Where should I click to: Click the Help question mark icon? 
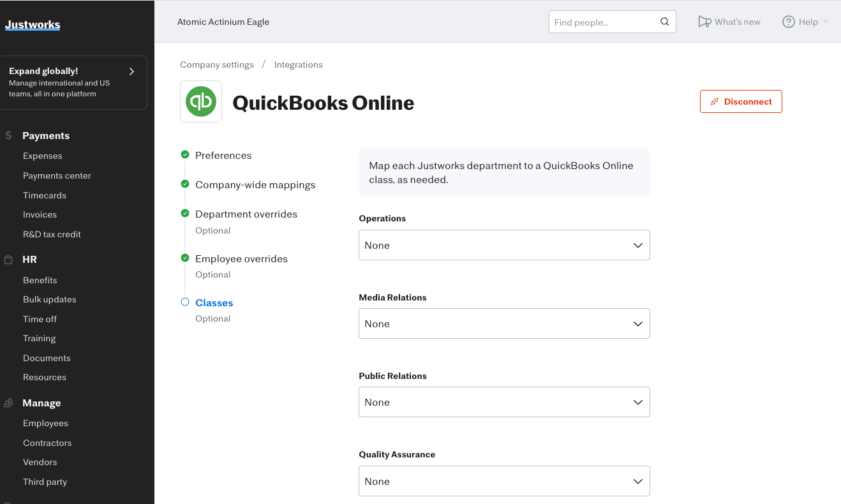pyautogui.click(x=788, y=22)
